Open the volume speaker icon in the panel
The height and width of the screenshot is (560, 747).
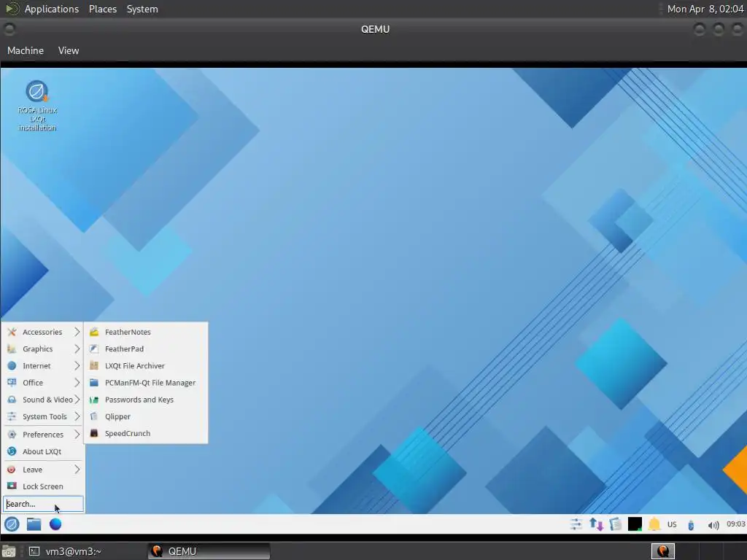point(713,525)
